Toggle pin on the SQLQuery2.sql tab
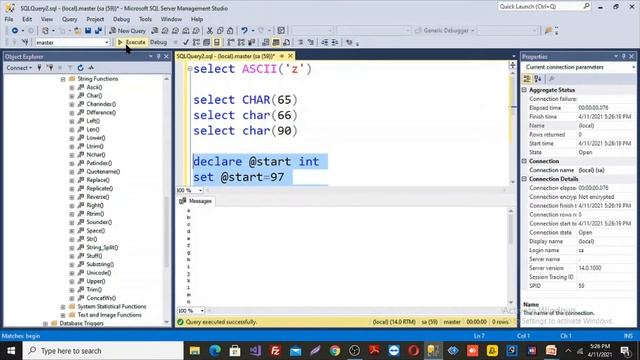640x360 pixels. (282, 56)
